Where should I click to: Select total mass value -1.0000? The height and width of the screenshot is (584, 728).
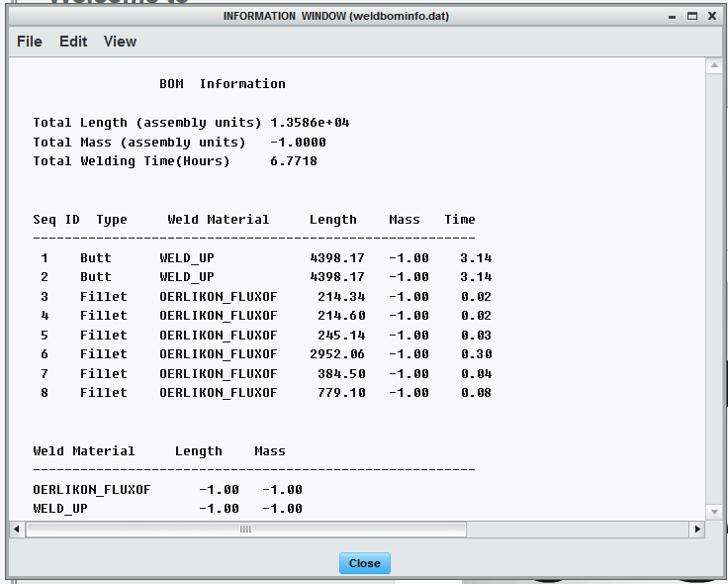point(298,143)
